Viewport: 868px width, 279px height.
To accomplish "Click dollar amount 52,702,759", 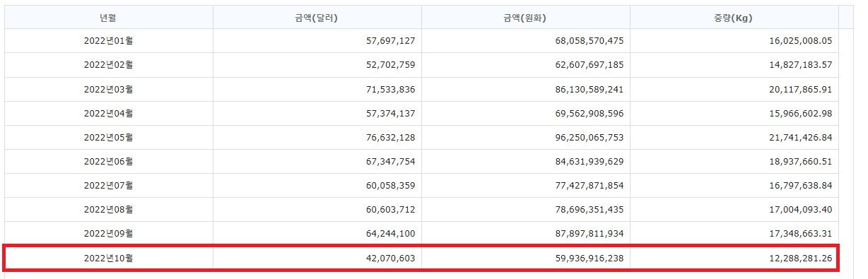I will [391, 65].
